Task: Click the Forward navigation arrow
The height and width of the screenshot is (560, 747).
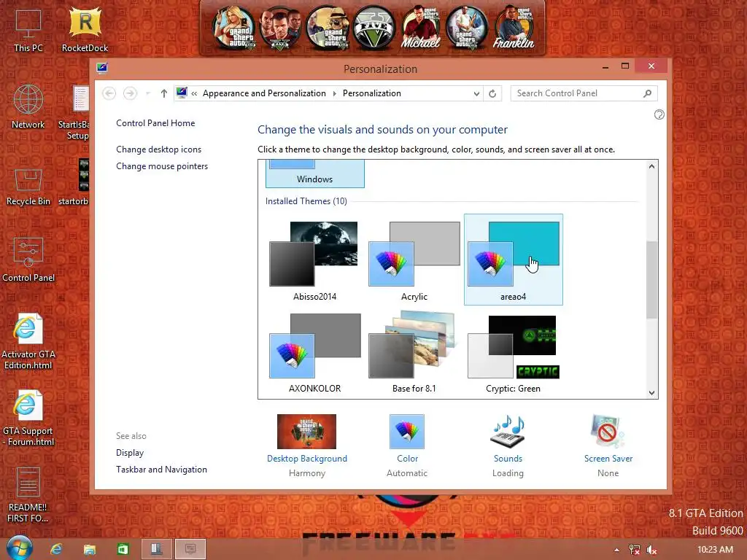Action: [130, 93]
